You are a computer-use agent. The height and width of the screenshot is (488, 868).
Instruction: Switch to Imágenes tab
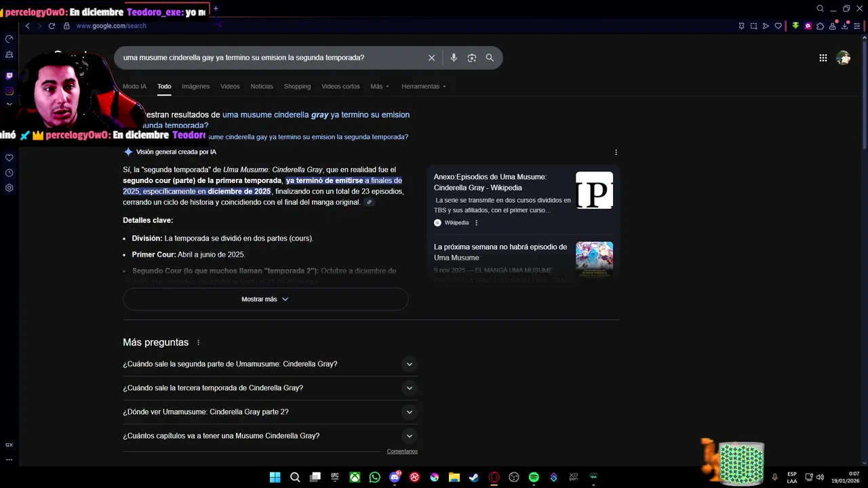pyautogui.click(x=195, y=86)
